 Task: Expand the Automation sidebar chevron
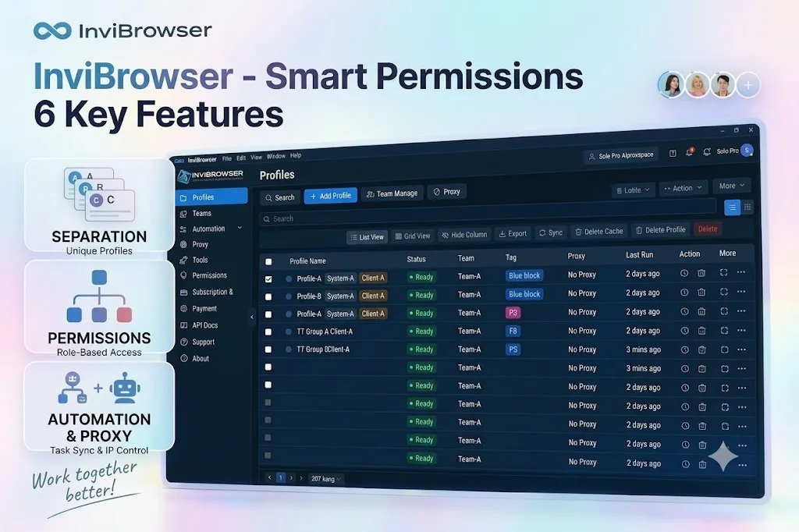[240, 228]
